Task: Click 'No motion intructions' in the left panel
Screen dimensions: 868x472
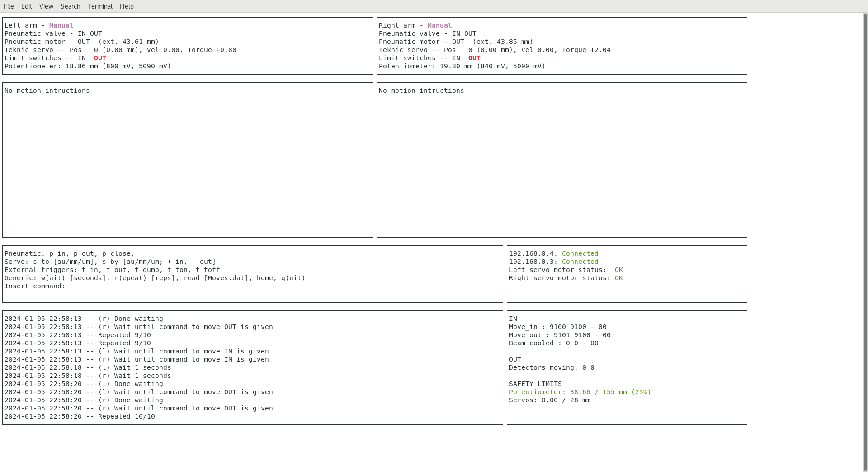Action: pyautogui.click(x=47, y=91)
